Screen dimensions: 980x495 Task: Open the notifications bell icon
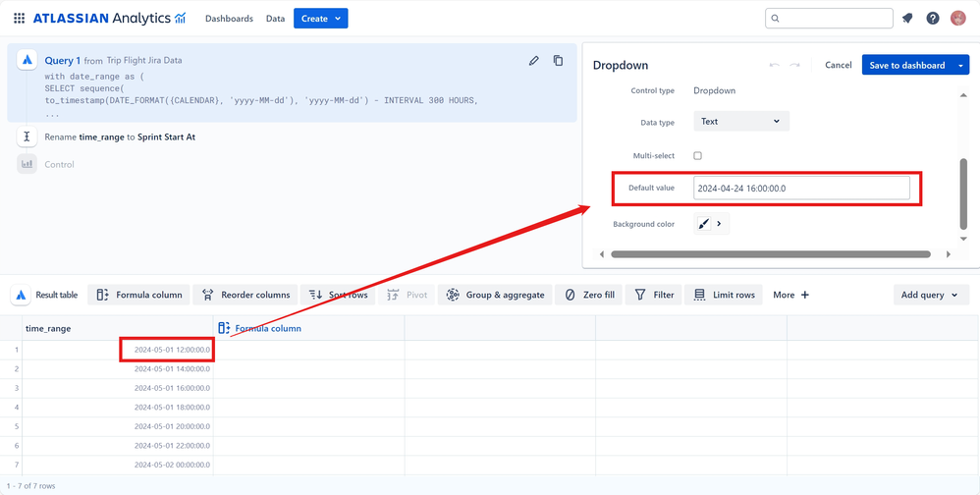click(907, 19)
